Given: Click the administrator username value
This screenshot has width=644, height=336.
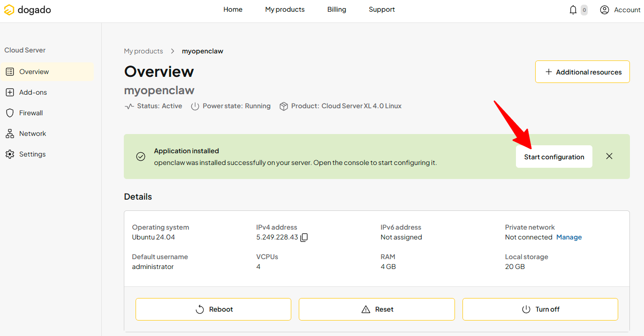Looking at the screenshot, I should (153, 267).
